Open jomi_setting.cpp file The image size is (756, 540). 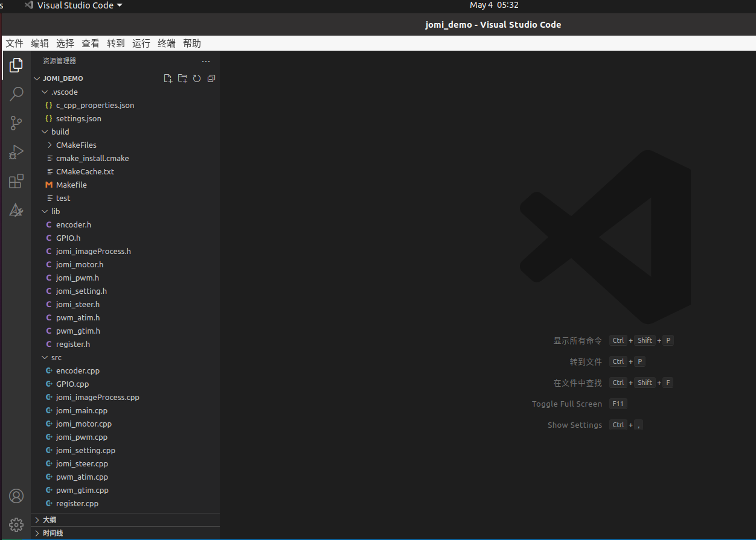tap(125, 450)
